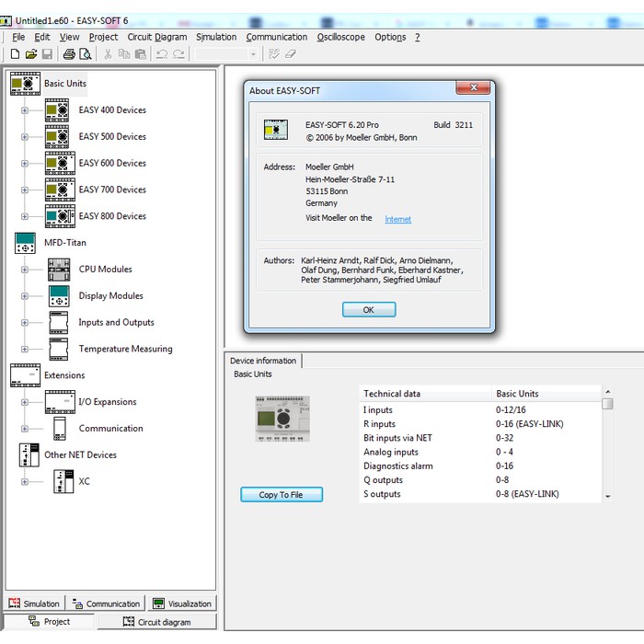This screenshot has height=644, width=644.
Task: Select the Display Modules icon
Action: pos(60,296)
